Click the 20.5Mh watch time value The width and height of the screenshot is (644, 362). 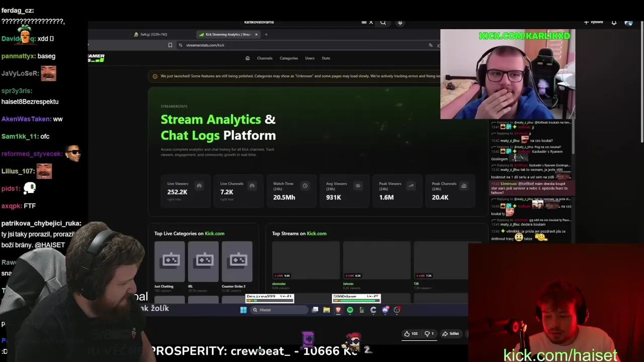(x=284, y=198)
